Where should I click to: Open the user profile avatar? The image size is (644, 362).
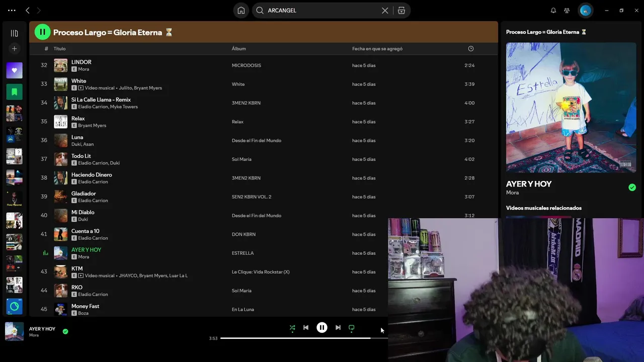[x=585, y=10]
